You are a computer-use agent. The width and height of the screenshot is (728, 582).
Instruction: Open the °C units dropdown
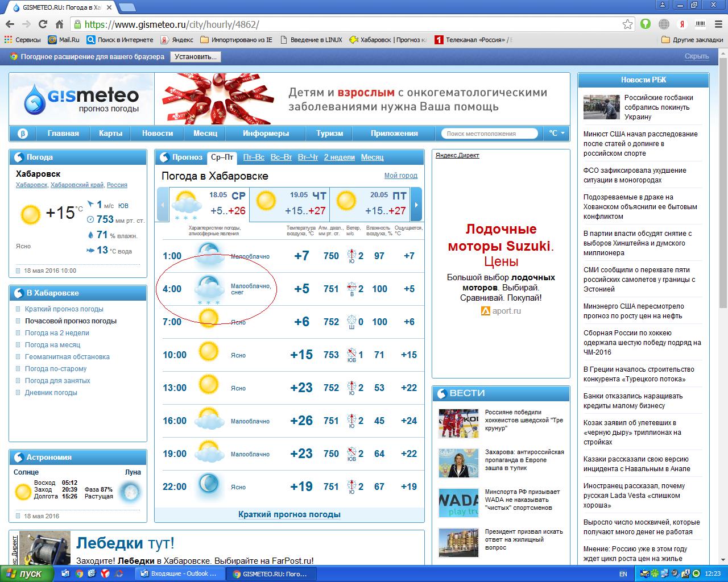pyautogui.click(x=556, y=134)
